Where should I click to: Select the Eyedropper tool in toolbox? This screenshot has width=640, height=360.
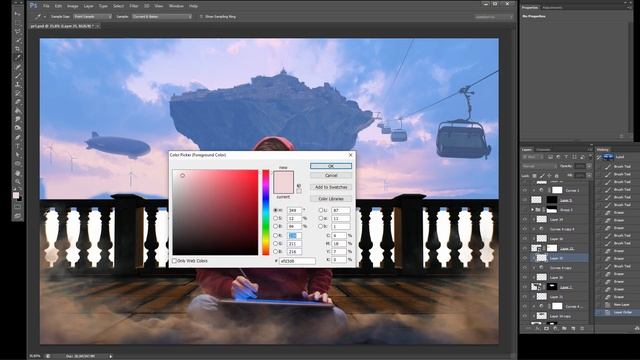[x=18, y=58]
